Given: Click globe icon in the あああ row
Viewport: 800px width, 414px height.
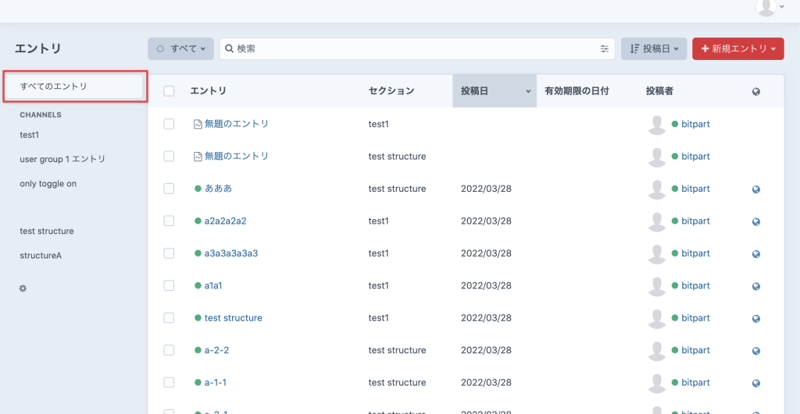Looking at the screenshot, I should pyautogui.click(x=756, y=189).
